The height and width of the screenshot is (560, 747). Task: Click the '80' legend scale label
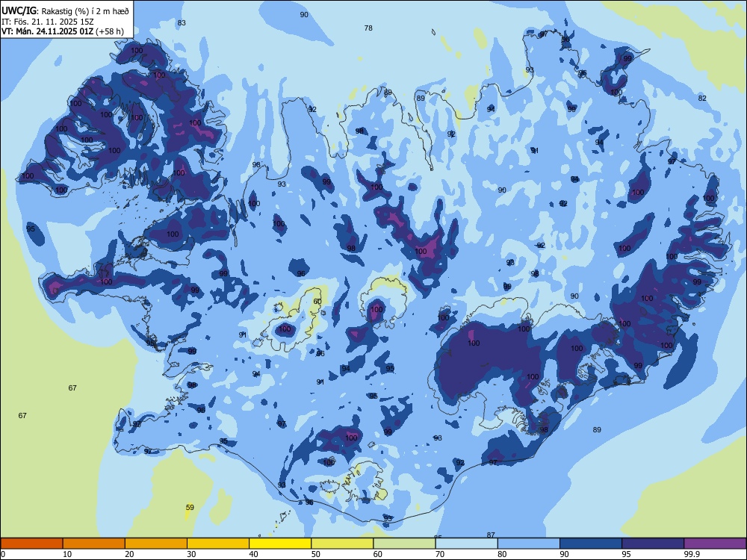click(x=502, y=554)
